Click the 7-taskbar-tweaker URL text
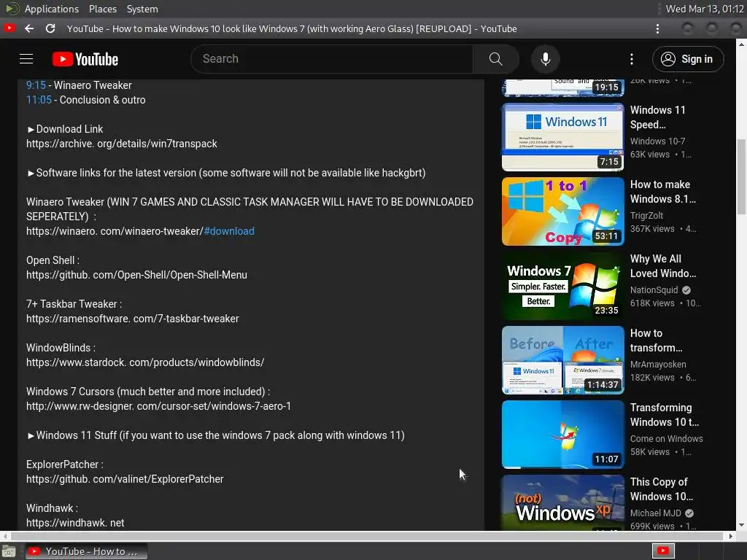747x560 pixels. click(x=133, y=319)
